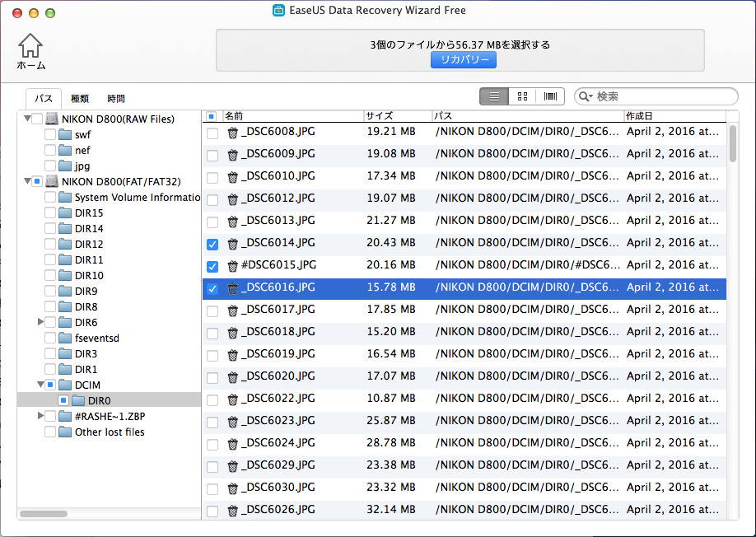Image resolution: width=756 pixels, height=537 pixels.
Task: Switch to list view mode
Action: click(493, 96)
